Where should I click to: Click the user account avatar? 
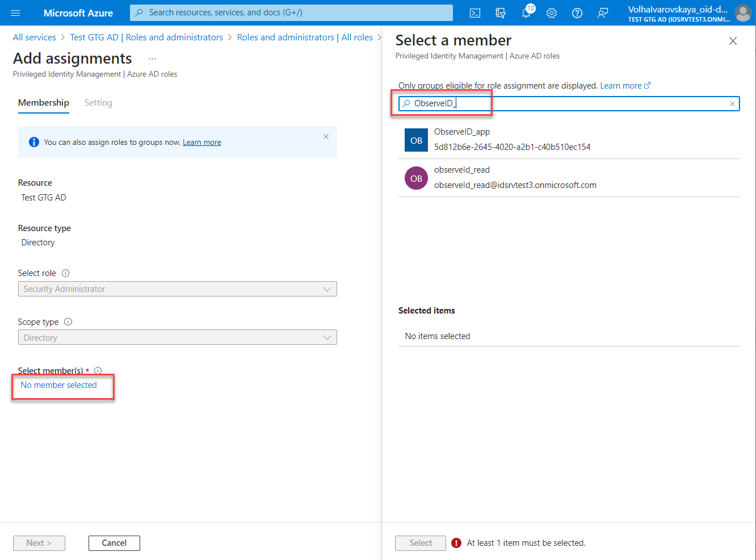coord(742,12)
